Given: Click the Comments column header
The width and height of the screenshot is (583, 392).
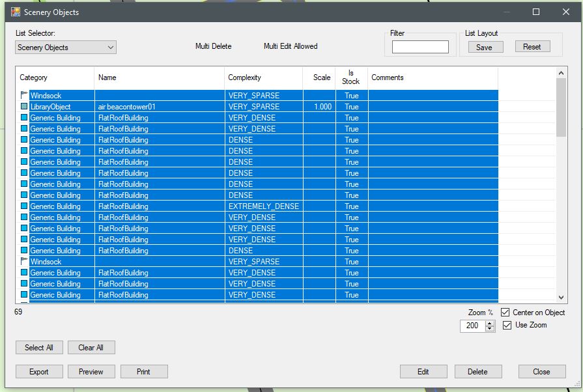Looking at the screenshot, I should [x=433, y=77].
